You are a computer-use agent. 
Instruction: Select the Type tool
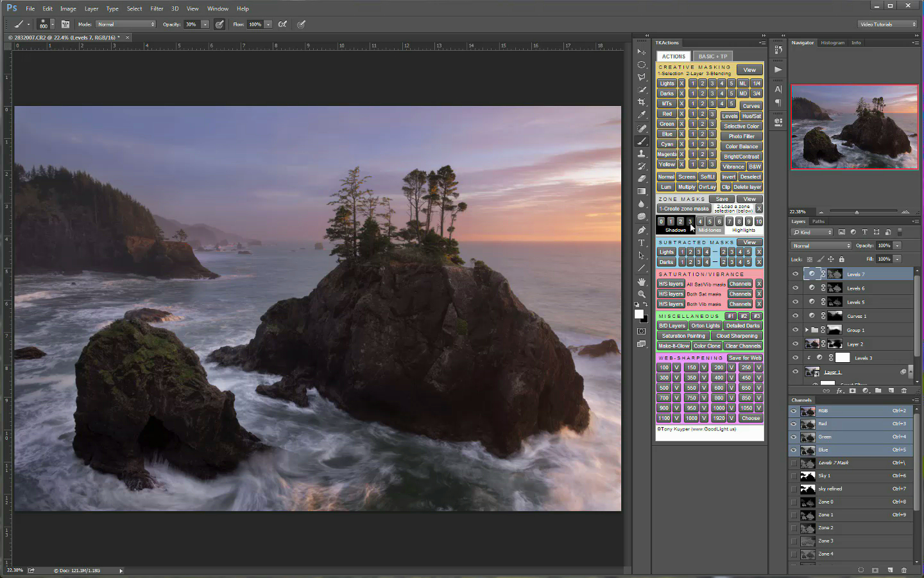[x=641, y=243]
